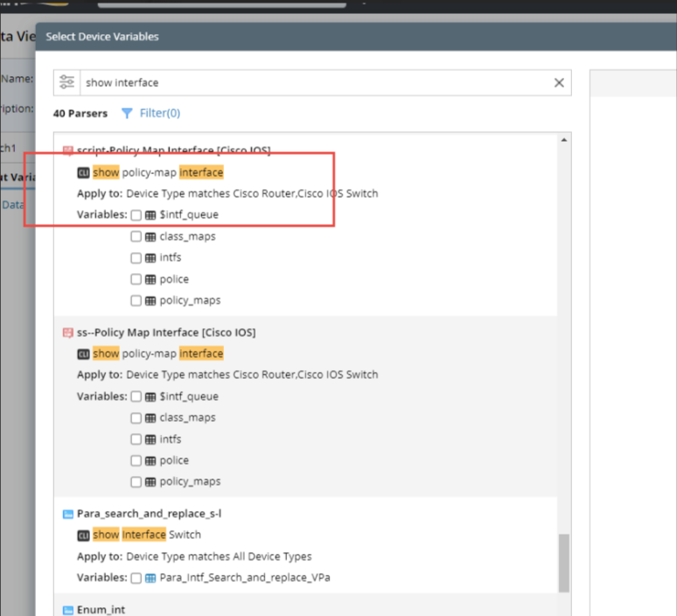Select the Enum_int parser entry
677x616 pixels.
point(102,609)
